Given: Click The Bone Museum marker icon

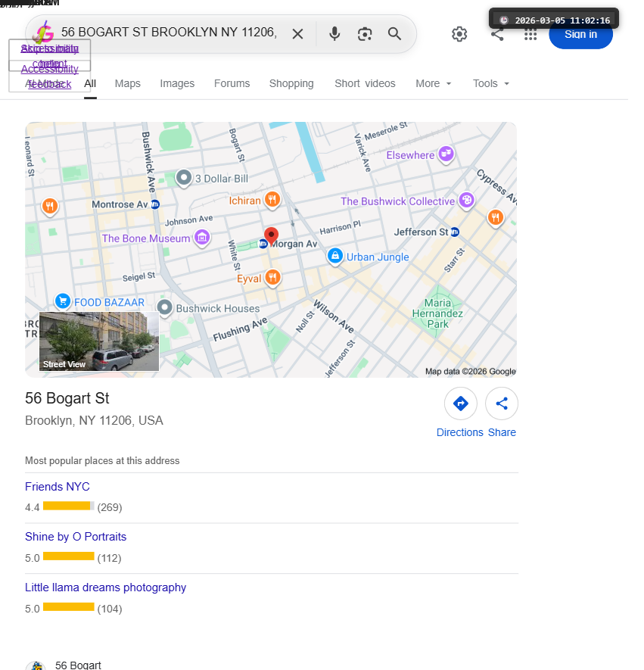Looking at the screenshot, I should tap(202, 237).
